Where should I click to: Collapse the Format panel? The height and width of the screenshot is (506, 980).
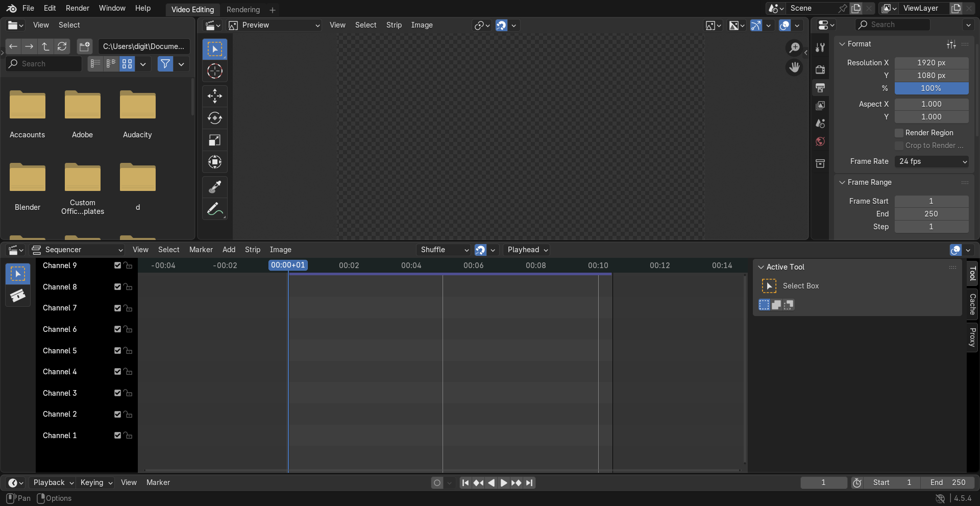point(842,44)
